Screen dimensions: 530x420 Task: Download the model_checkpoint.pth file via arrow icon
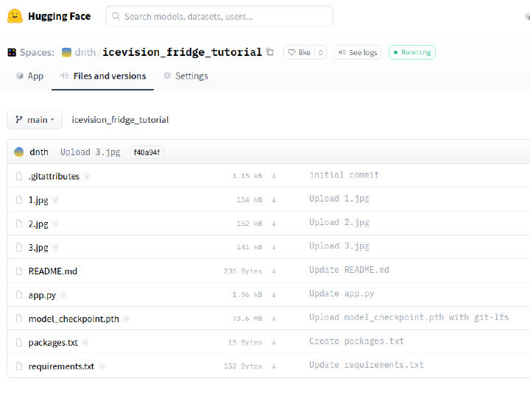(x=274, y=318)
